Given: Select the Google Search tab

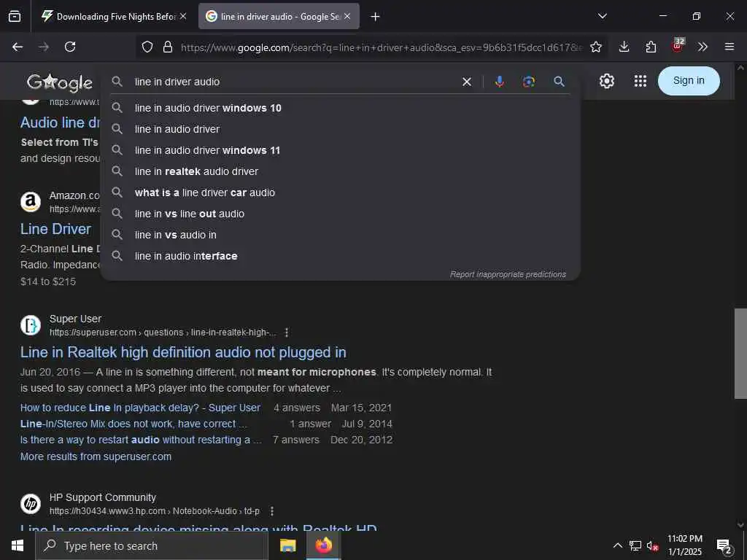Looking at the screenshot, I should pyautogui.click(x=279, y=16).
